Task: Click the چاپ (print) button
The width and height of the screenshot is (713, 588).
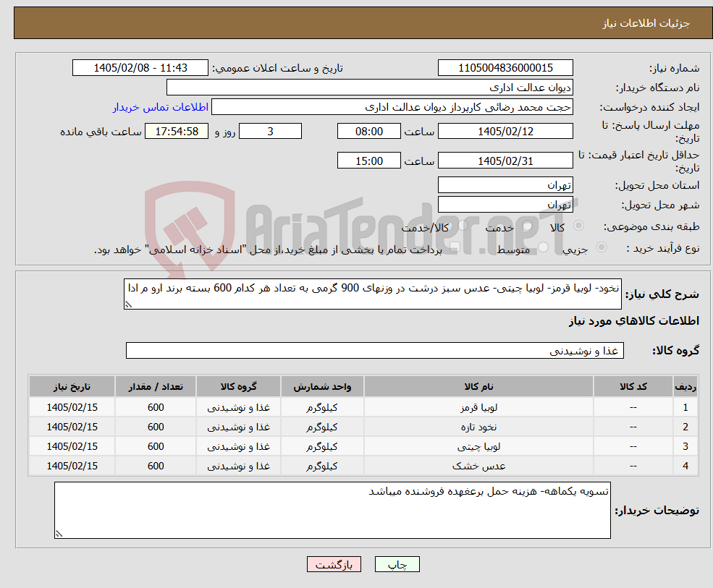Action: [x=397, y=564]
